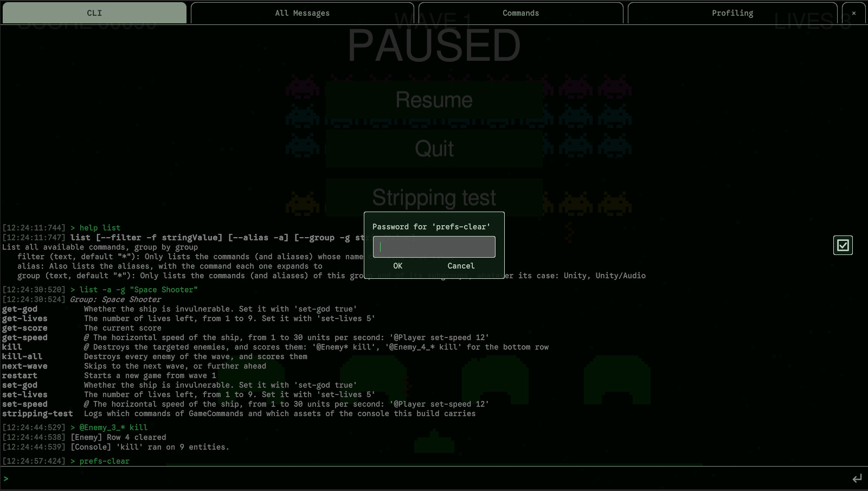This screenshot has width=868, height=491.
Task: Click the 'get-score' command name
Action: tap(25, 328)
